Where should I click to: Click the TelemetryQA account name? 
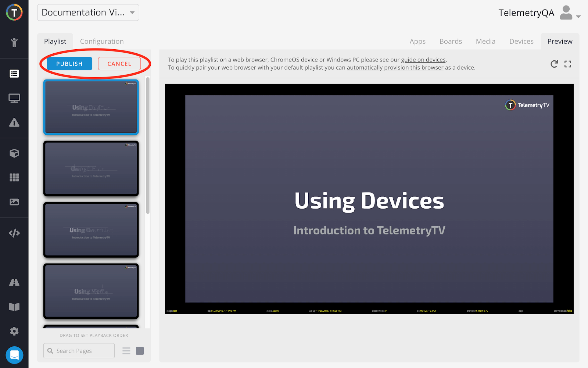click(526, 13)
